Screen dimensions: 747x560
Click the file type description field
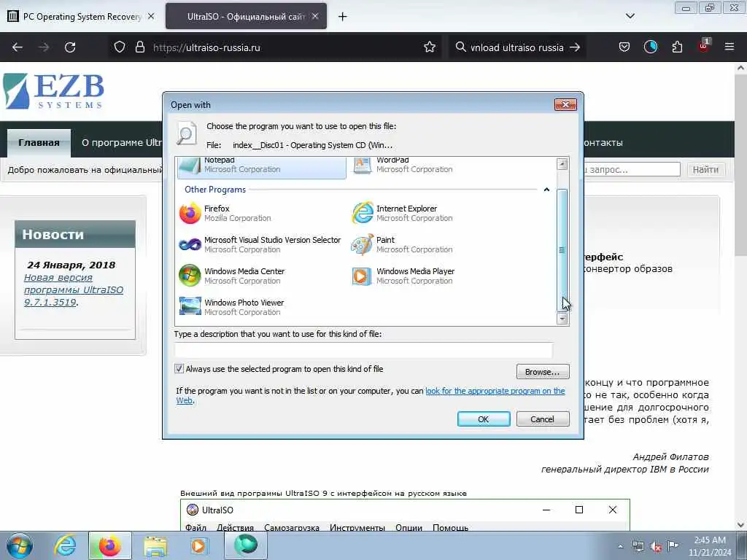(363, 350)
